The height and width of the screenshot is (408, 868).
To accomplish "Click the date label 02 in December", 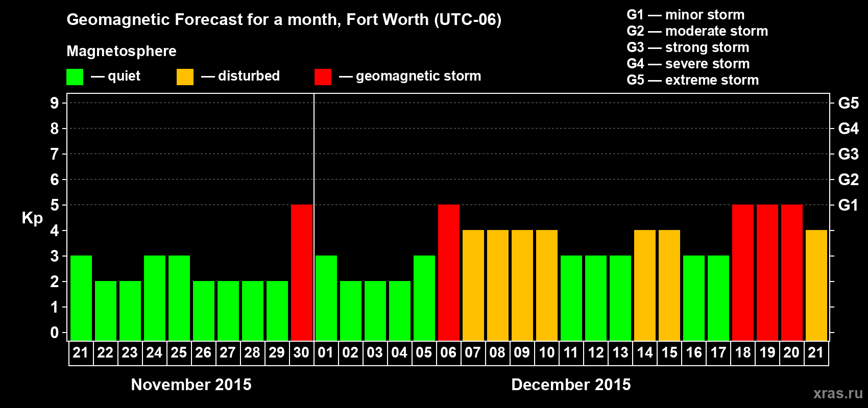I will (x=350, y=352).
